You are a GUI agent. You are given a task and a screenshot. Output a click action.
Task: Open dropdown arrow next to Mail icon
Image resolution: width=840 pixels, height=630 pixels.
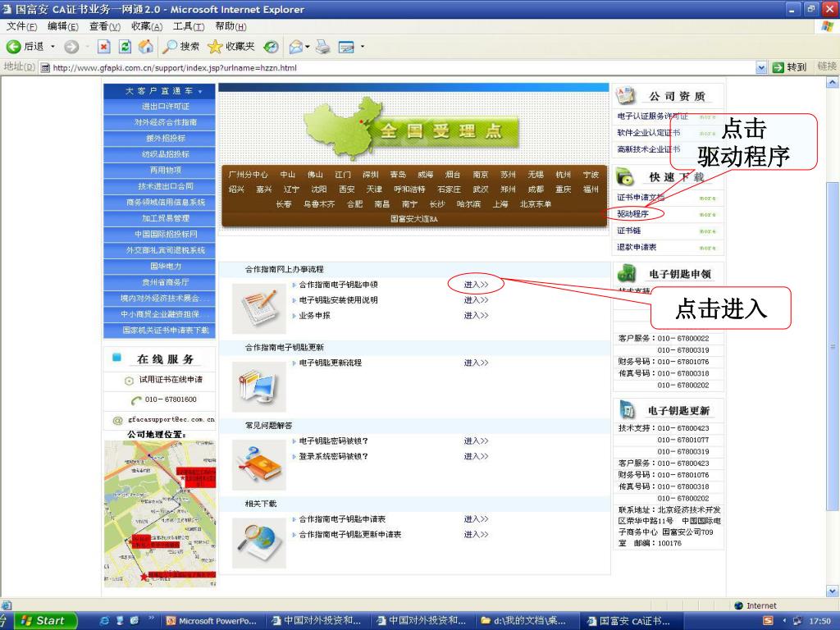point(308,47)
